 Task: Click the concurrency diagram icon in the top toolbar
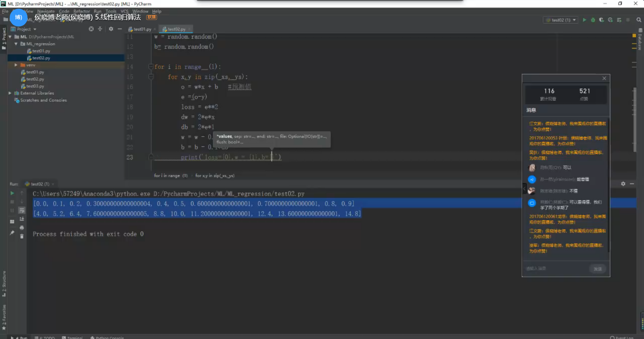619,20
